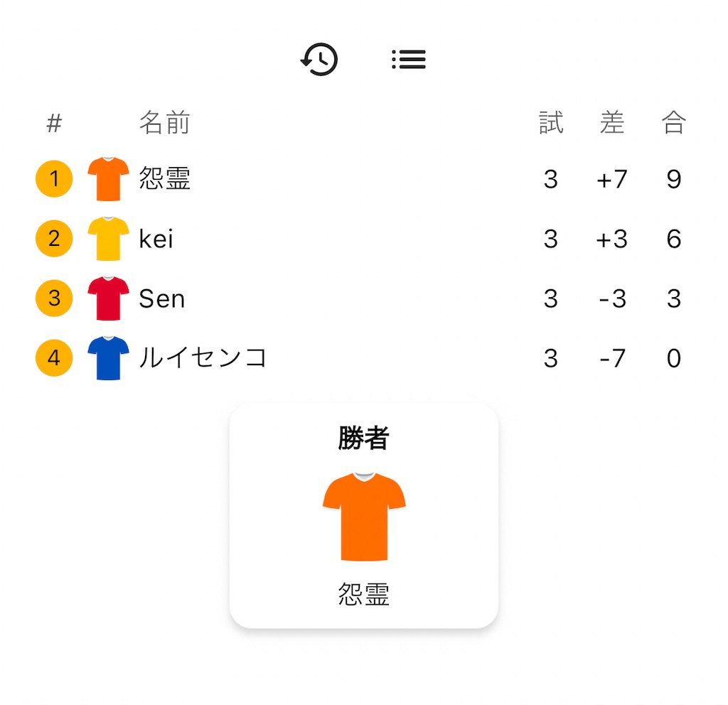728x705 pixels.
Task: Click the 勝者 winner card heading
Action: (x=364, y=439)
